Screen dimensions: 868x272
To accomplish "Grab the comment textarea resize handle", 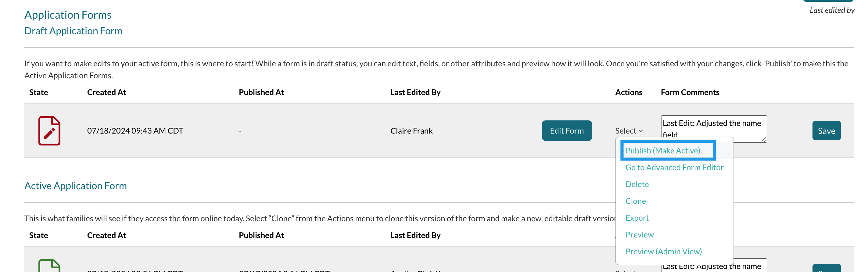I will pos(764,139).
